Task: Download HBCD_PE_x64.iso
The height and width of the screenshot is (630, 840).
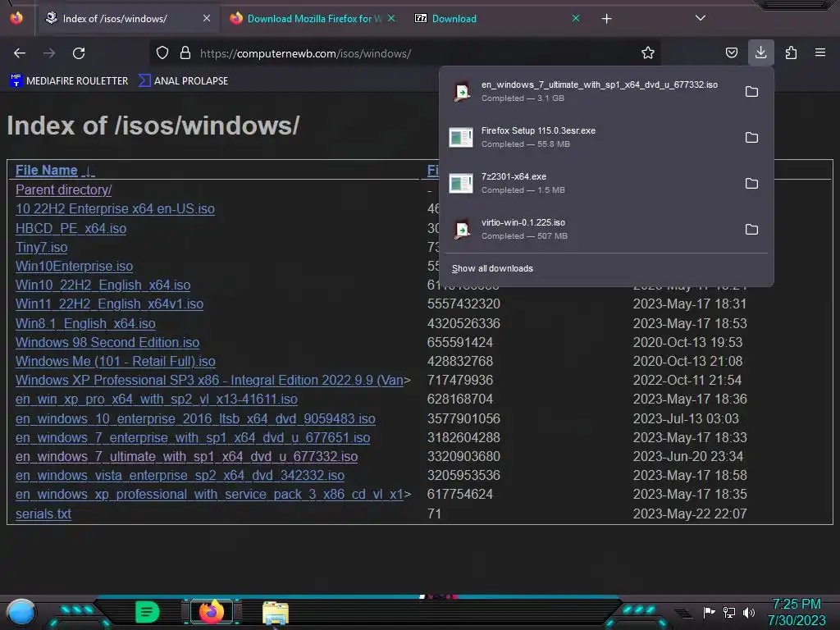Action: pos(71,228)
